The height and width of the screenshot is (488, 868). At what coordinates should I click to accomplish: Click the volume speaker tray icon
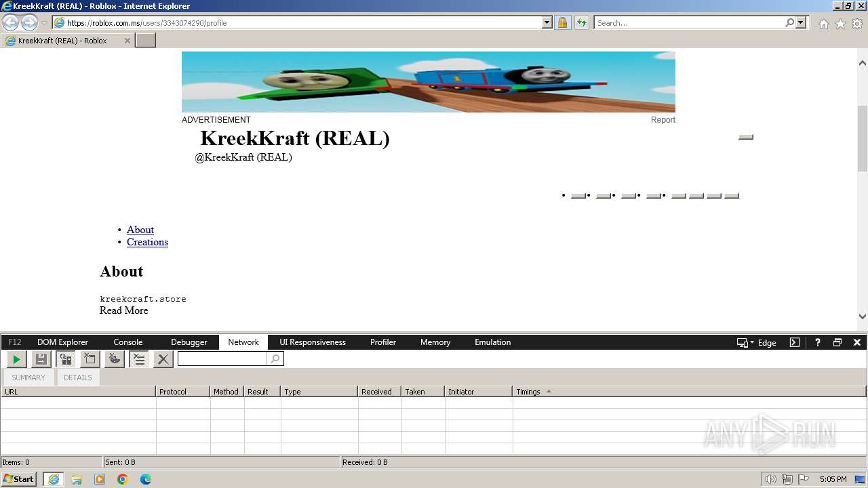coord(770,479)
